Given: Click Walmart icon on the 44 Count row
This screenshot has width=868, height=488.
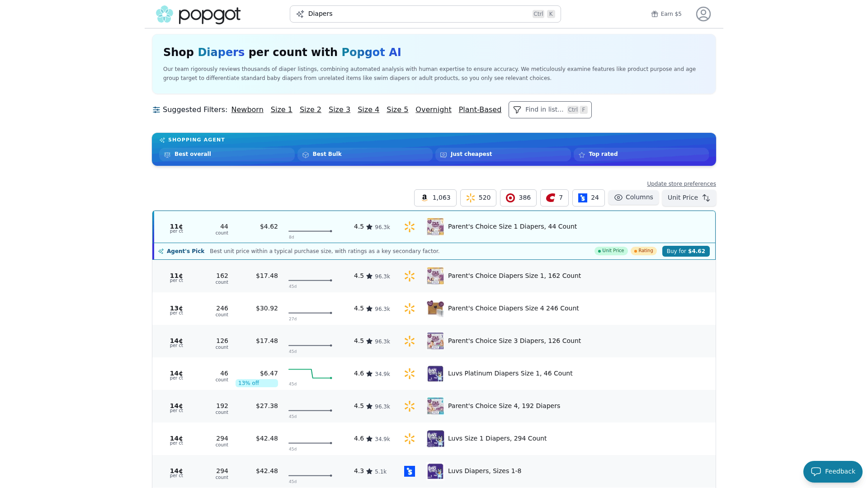Looking at the screenshot, I should 410,227.
